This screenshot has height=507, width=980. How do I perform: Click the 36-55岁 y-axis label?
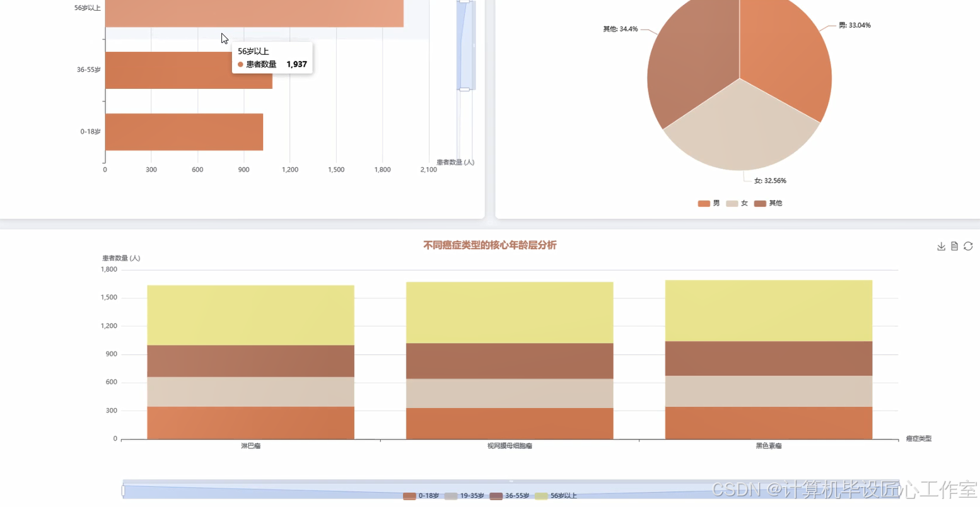tap(88, 70)
